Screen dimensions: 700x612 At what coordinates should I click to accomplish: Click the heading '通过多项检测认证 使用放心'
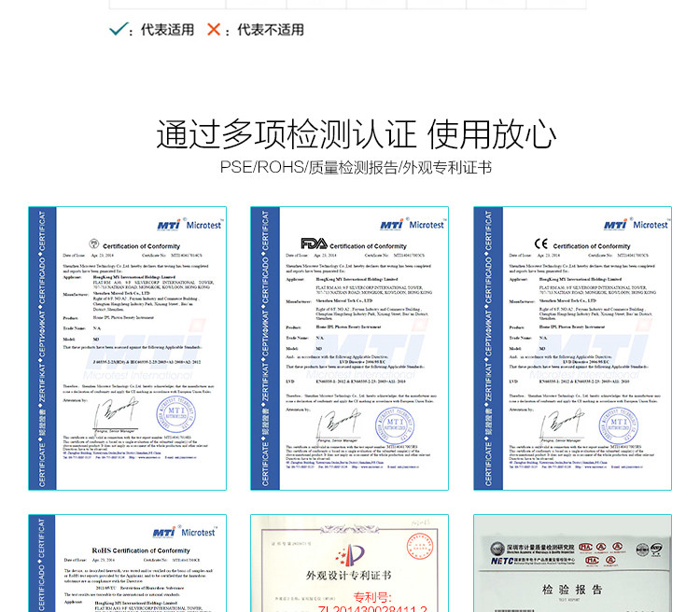[x=356, y=134]
